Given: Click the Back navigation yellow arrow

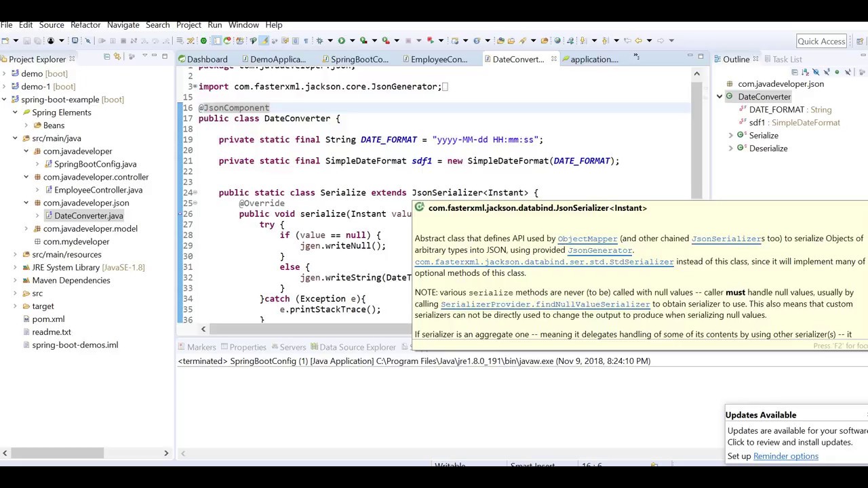Looking at the screenshot, I should [x=638, y=41].
